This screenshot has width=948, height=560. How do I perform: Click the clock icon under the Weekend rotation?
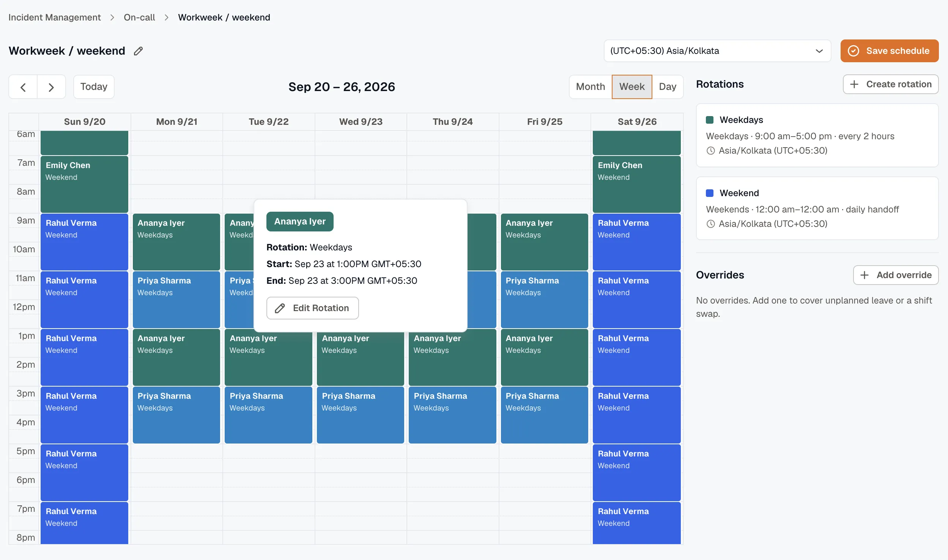[711, 224]
